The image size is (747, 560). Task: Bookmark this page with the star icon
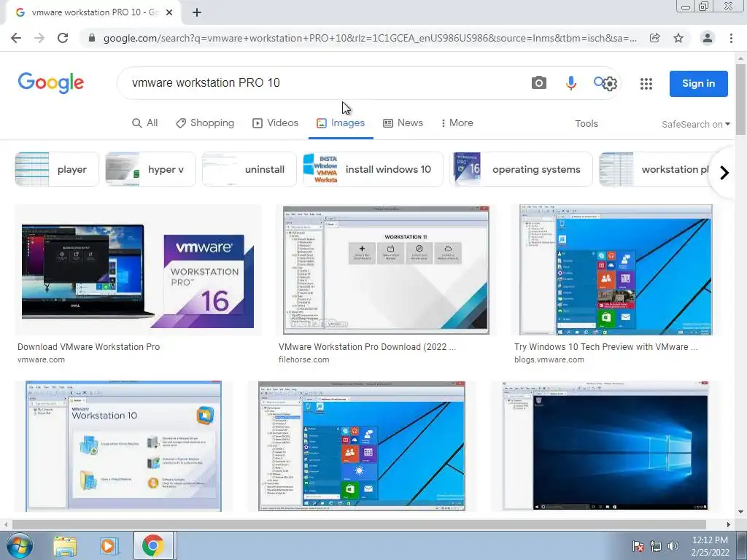coord(678,38)
